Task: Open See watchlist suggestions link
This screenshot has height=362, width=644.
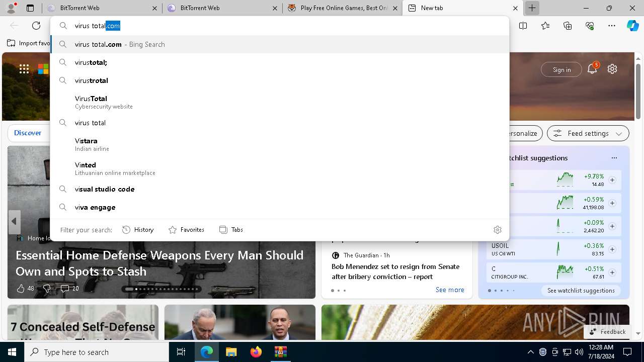Action: pyautogui.click(x=581, y=291)
